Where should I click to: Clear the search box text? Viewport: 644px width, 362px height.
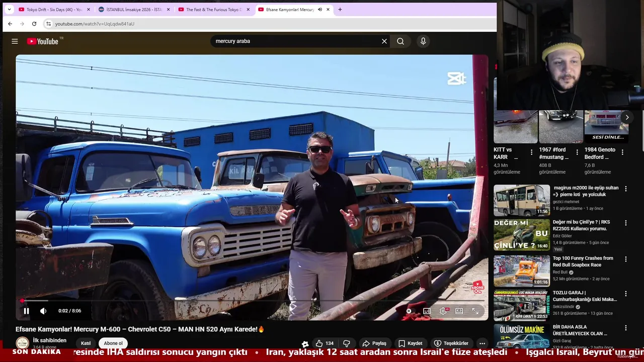(x=384, y=41)
